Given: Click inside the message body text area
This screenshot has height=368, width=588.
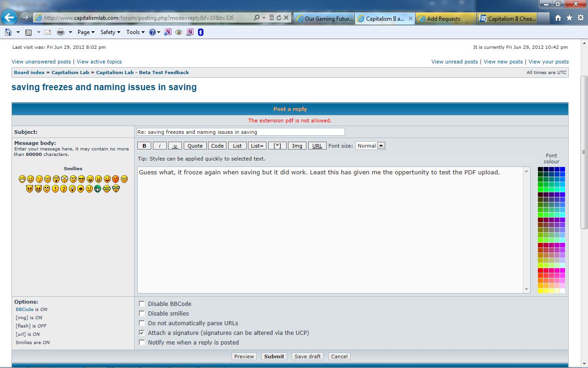Looking at the screenshot, I should click(x=334, y=230).
